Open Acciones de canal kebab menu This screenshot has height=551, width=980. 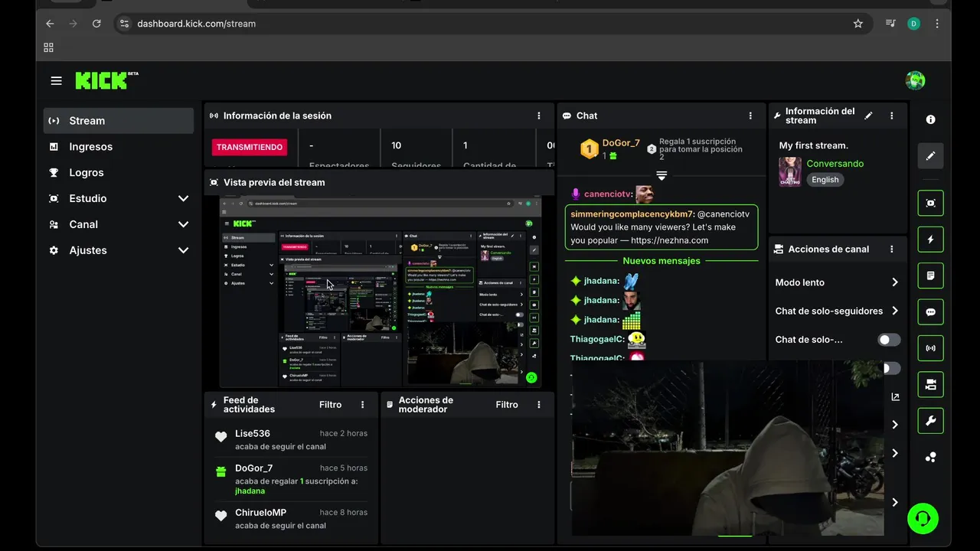point(892,249)
